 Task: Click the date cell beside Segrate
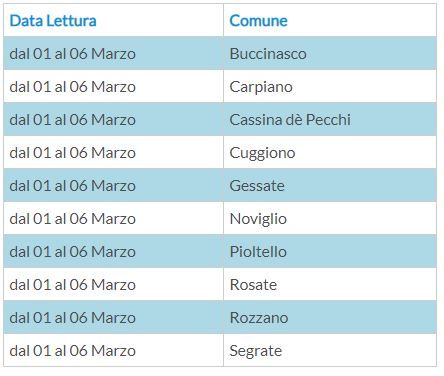113,350
